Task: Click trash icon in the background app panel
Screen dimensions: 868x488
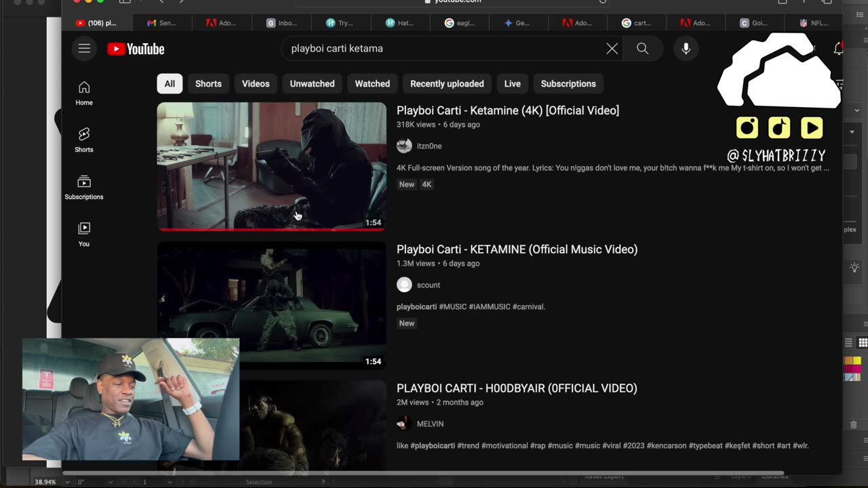Action: (853, 425)
